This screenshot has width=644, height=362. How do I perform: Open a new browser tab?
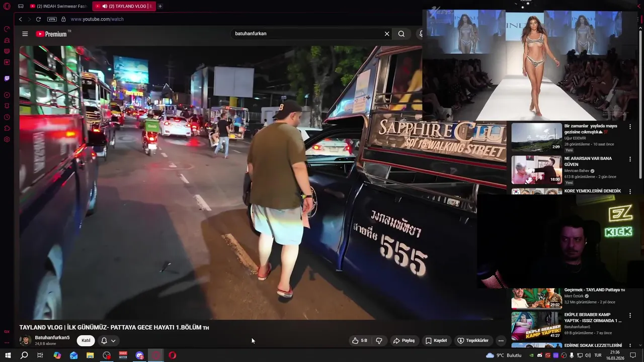(x=160, y=6)
